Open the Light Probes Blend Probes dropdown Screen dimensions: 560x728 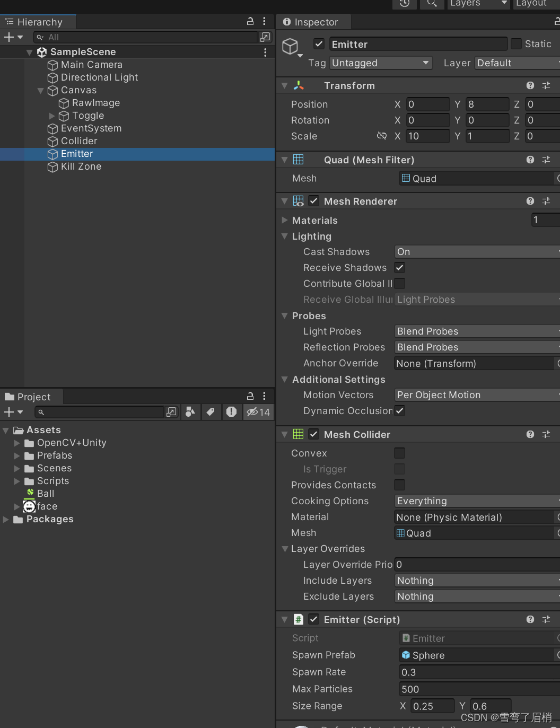pos(477,331)
